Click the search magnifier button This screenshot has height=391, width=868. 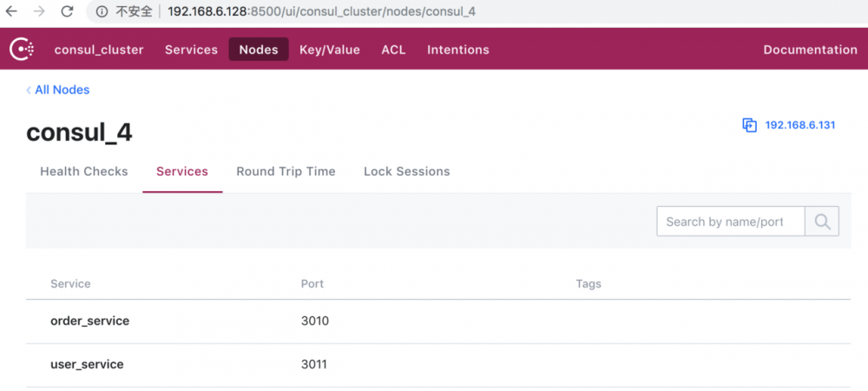click(821, 222)
